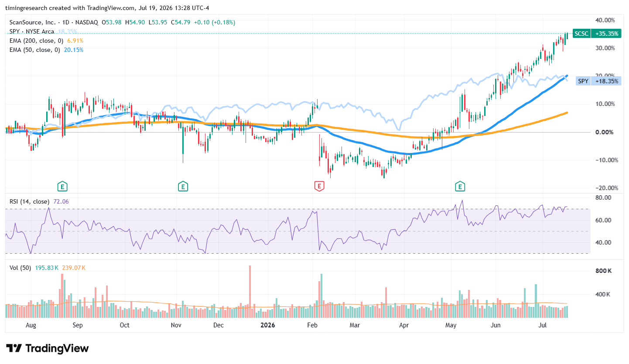629x364 pixels.
Task: Click the May label on time axis
Action: point(451,325)
